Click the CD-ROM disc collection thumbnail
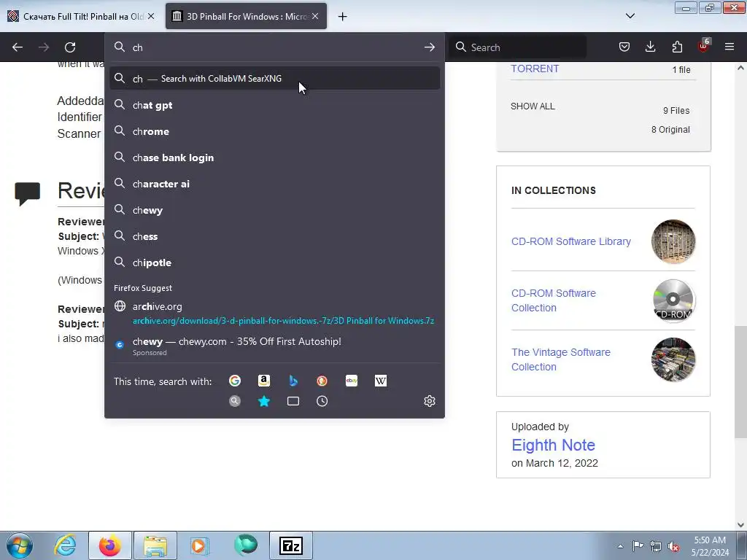This screenshot has width=747, height=560. pos(673,300)
